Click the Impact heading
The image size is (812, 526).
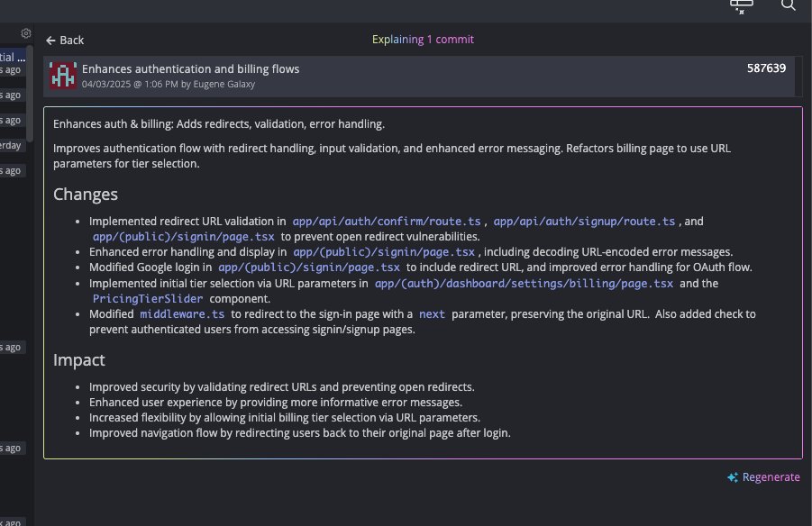[x=78, y=359]
